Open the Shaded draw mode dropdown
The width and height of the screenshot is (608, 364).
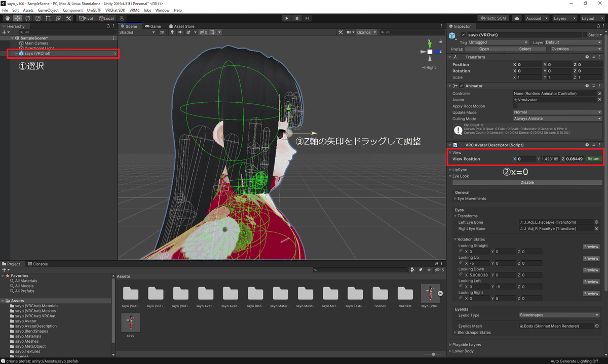[x=137, y=32]
